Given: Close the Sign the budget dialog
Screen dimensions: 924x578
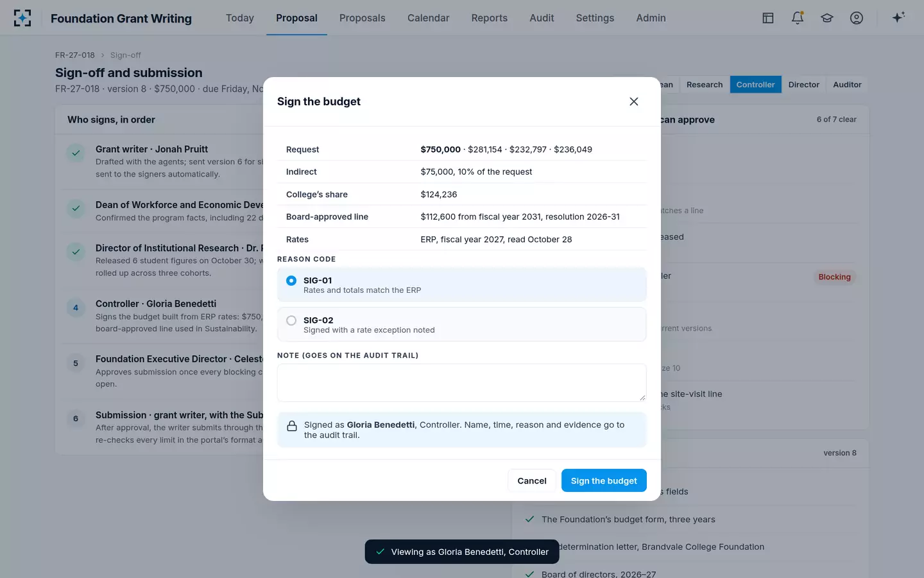Looking at the screenshot, I should click(634, 101).
